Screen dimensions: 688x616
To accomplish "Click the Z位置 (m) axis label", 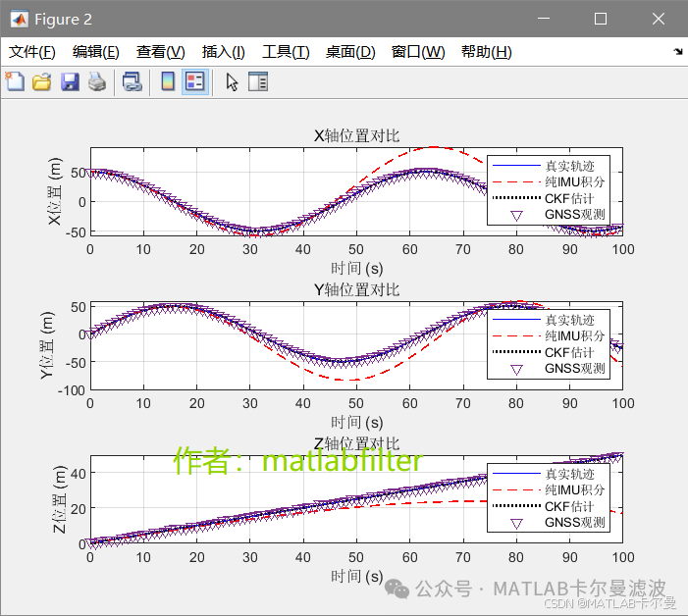I will (x=59, y=499).
